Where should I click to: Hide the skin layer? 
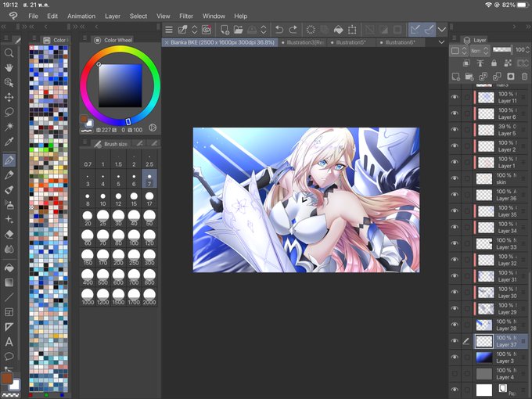pyautogui.click(x=455, y=178)
